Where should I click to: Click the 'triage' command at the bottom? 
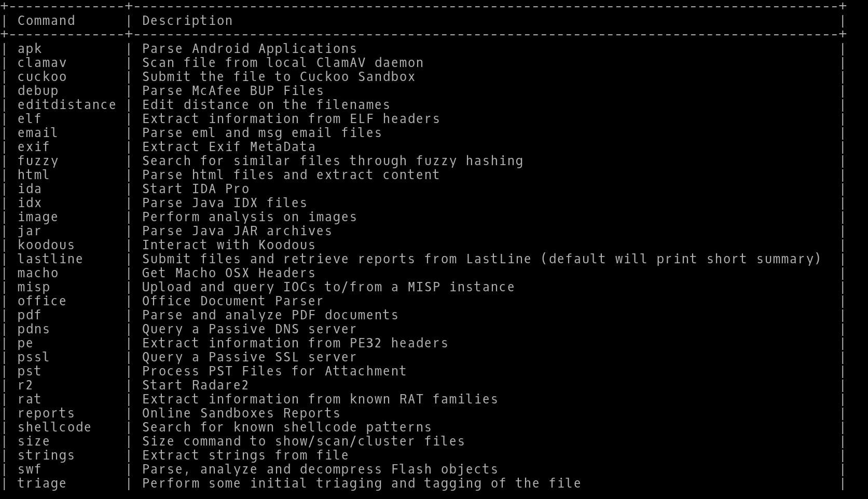(42, 483)
